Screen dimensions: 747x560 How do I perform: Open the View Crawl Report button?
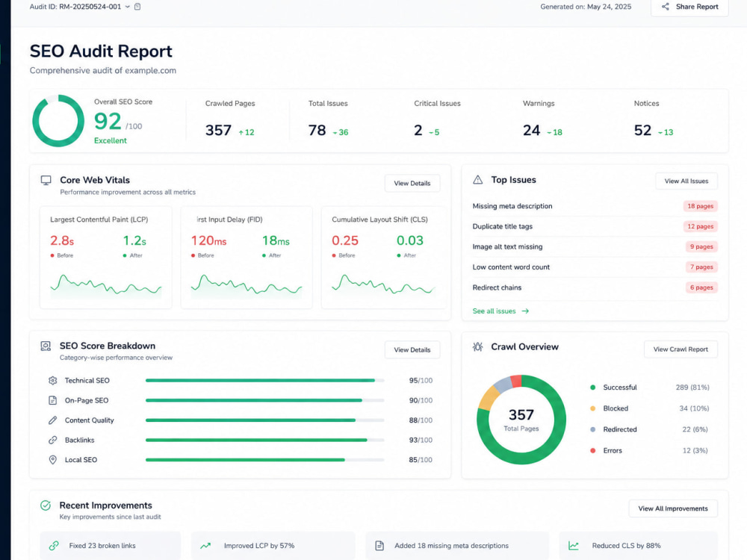tap(681, 349)
